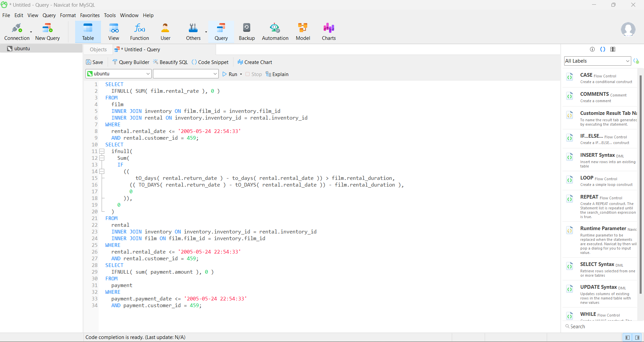Open the Backup tool in toolbar
This screenshot has height=342, width=644.
[x=247, y=32]
